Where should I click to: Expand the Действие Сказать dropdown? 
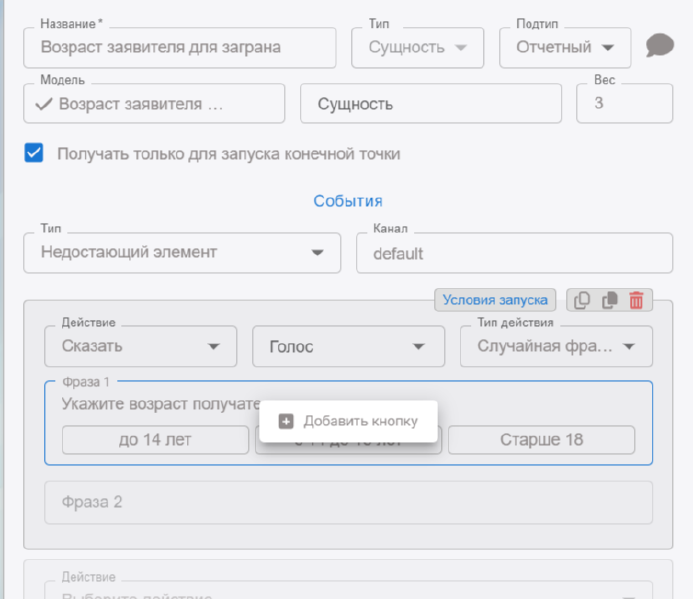[140, 347]
